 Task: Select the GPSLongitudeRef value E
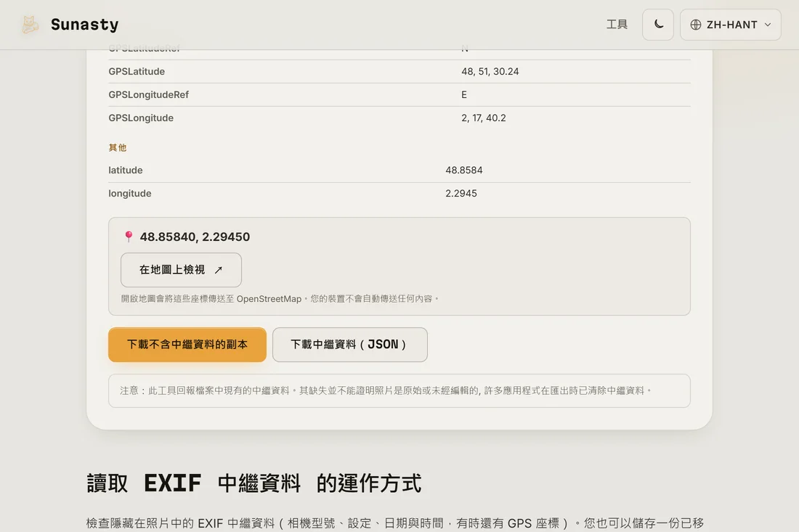click(x=463, y=94)
